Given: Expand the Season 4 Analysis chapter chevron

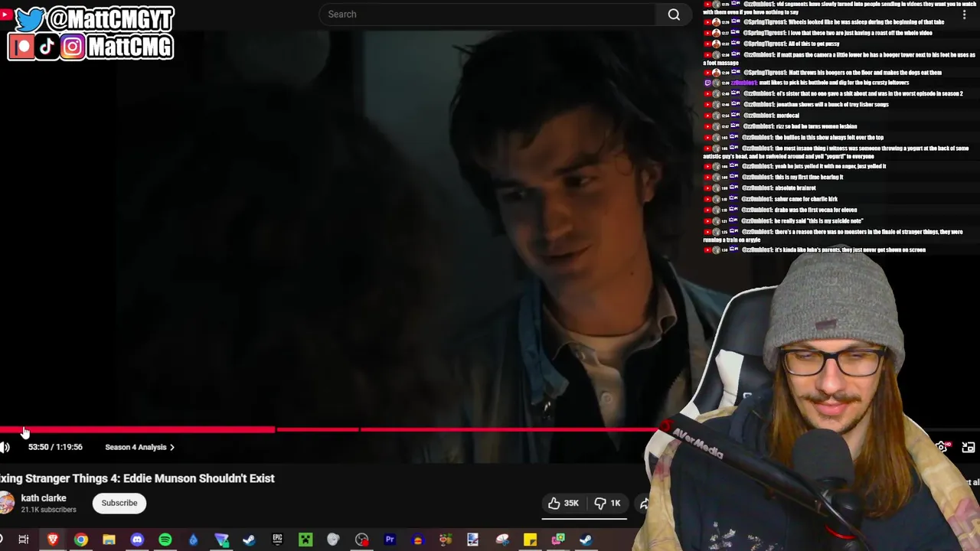Looking at the screenshot, I should 172,448.
